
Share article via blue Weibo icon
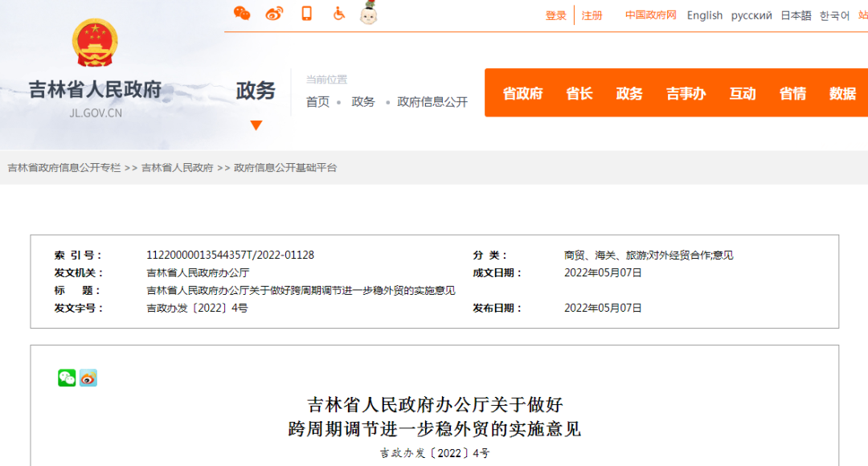pyautogui.click(x=90, y=378)
